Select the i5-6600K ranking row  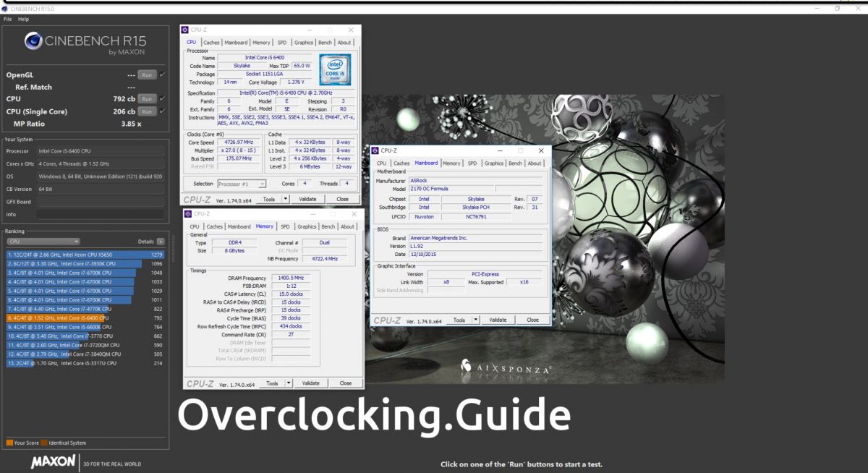point(85,327)
